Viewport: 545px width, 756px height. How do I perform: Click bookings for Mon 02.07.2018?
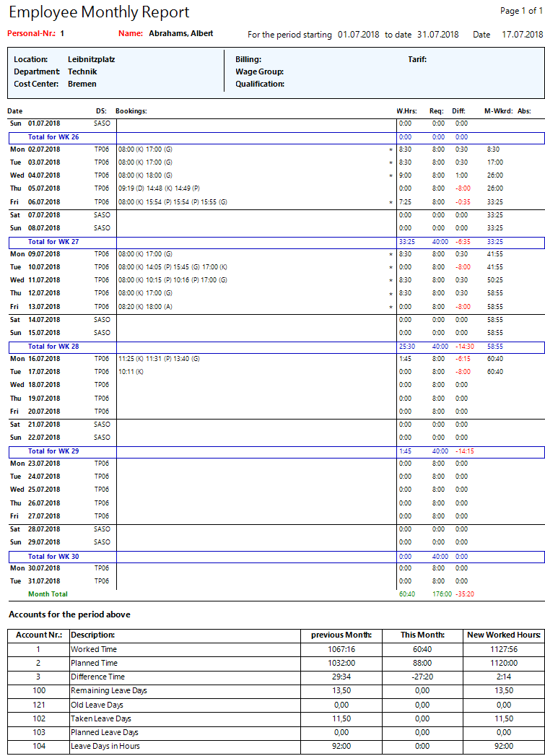tap(145, 149)
